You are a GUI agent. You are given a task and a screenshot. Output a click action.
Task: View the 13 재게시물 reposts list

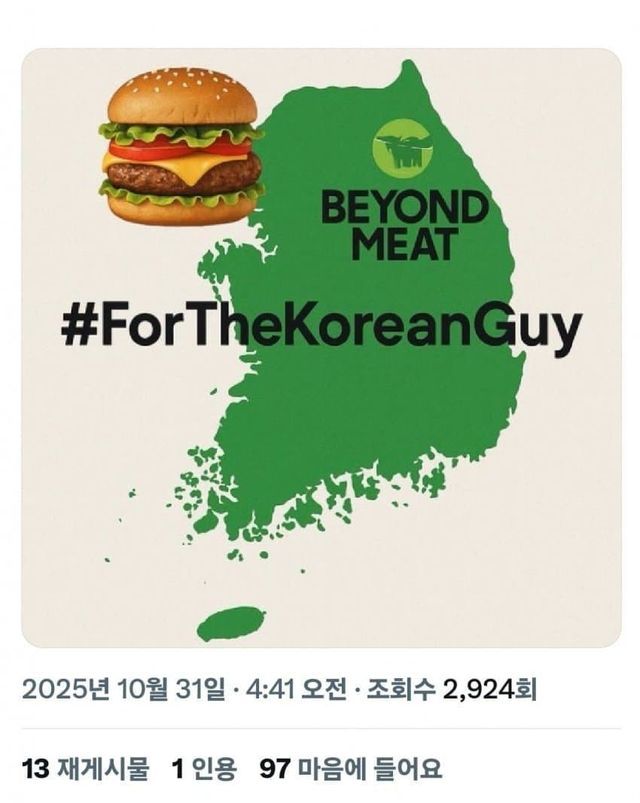(x=86, y=768)
